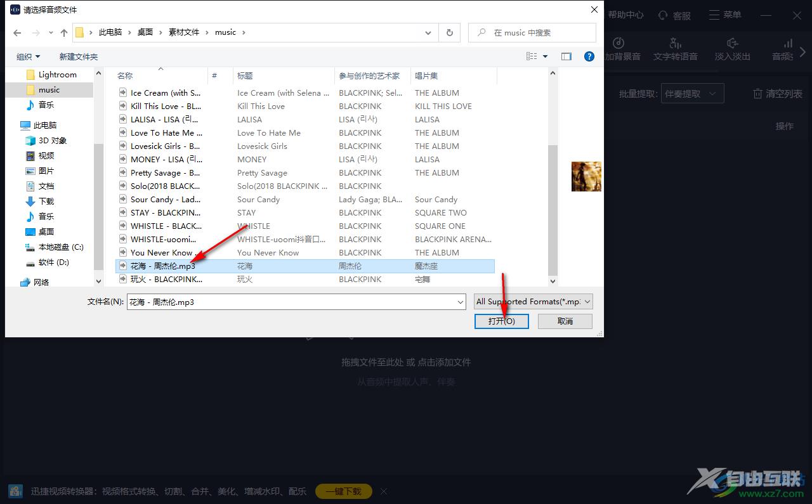Sort by the 唱片集 column header
This screenshot has width=812, height=504.
pos(426,75)
